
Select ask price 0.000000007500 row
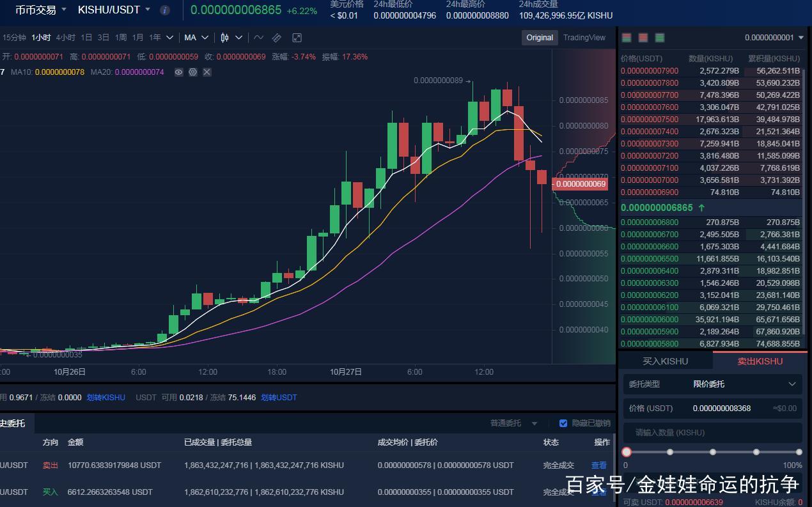pyautogui.click(x=710, y=120)
